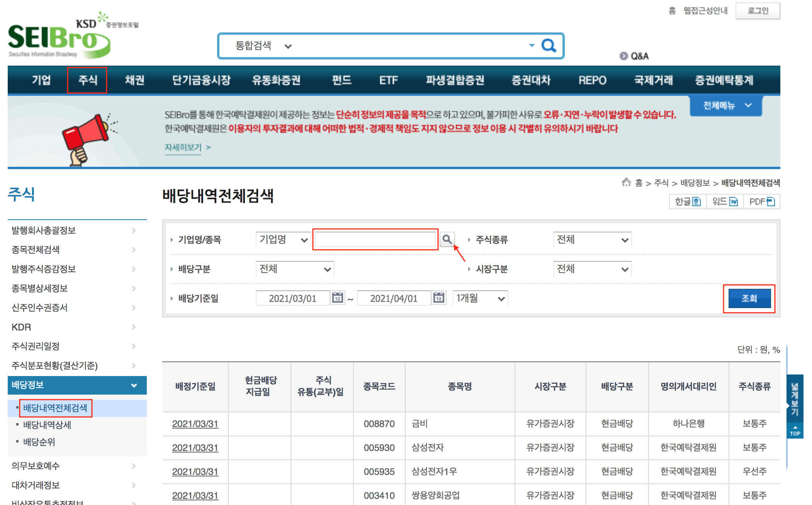Collapse the 배당정보 section in the sidebar
812x505 pixels.
tap(134, 385)
